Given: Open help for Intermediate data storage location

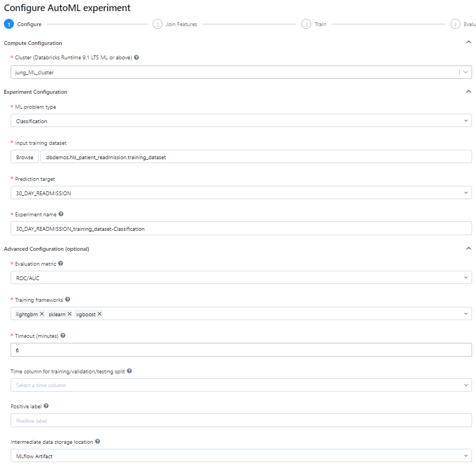Looking at the screenshot, I should 98,442.
